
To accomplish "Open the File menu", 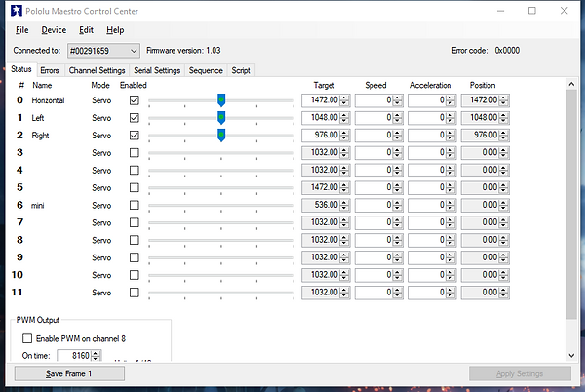I will pyautogui.click(x=22, y=30).
